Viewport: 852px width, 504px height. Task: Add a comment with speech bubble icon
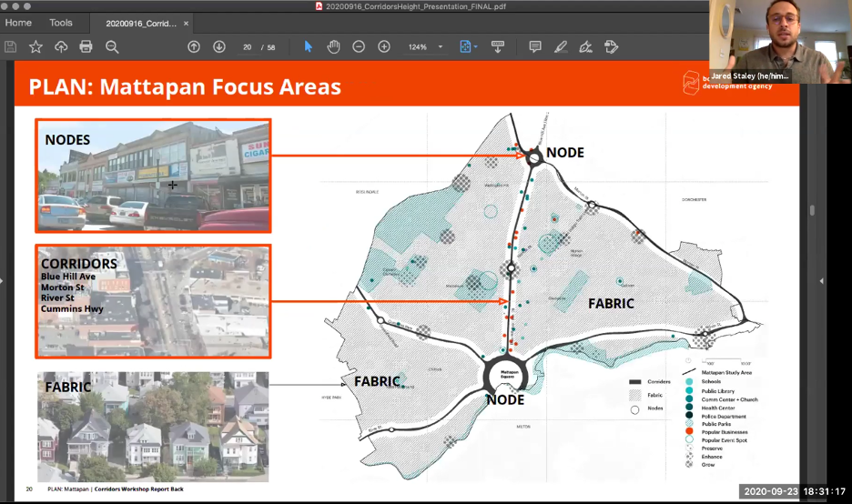pyautogui.click(x=535, y=46)
